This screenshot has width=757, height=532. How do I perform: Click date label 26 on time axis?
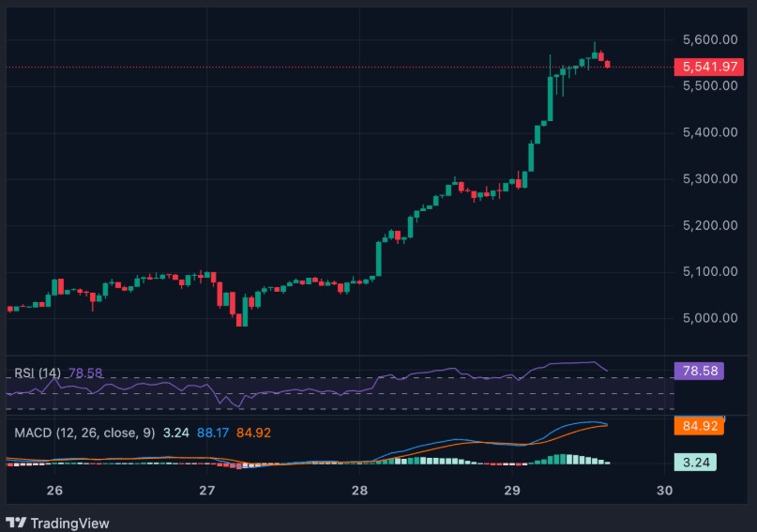pos(54,491)
